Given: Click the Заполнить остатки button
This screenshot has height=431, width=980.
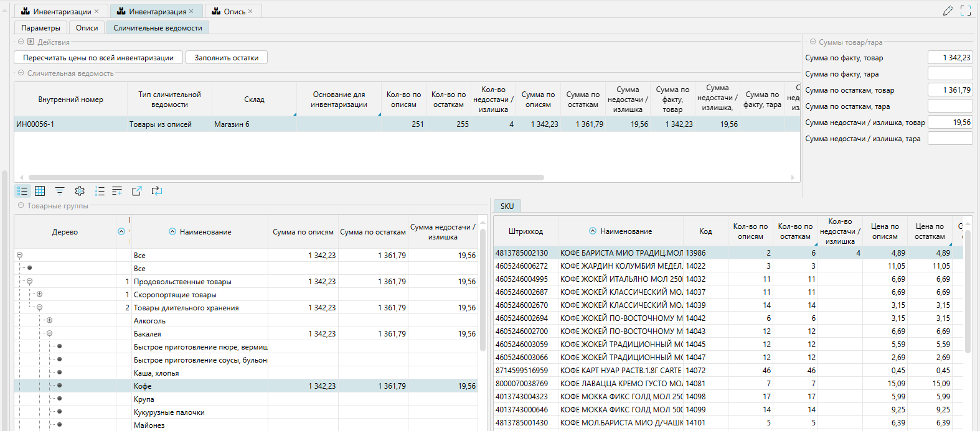Looking at the screenshot, I should (x=227, y=58).
